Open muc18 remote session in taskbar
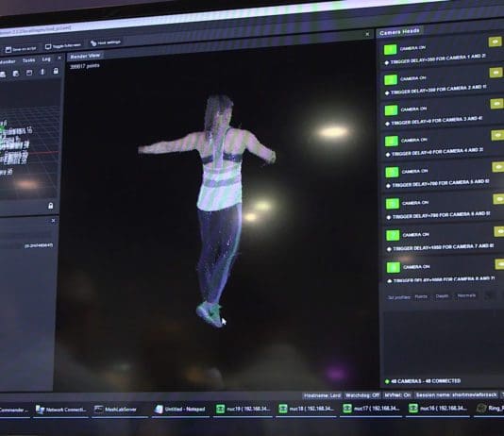 click(x=307, y=409)
